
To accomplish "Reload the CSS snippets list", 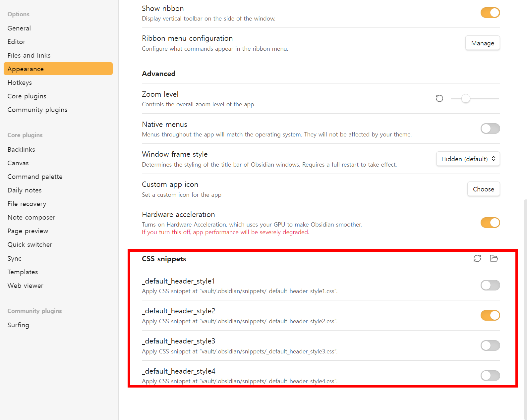I will click(x=477, y=258).
